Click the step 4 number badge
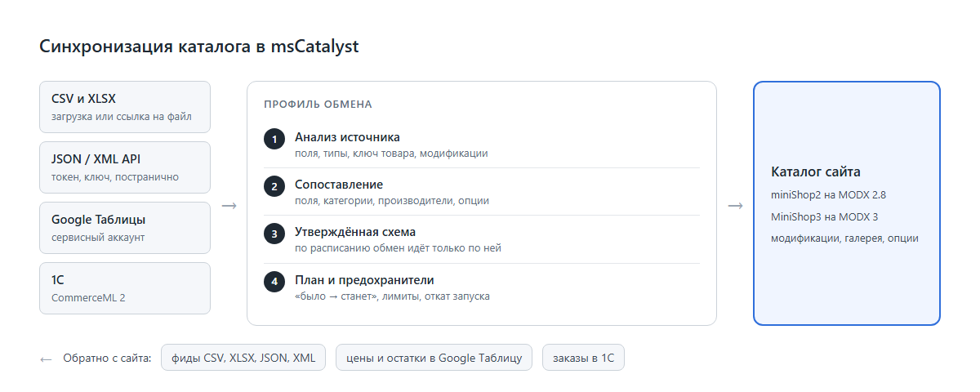The height and width of the screenshot is (392, 980). (x=274, y=282)
